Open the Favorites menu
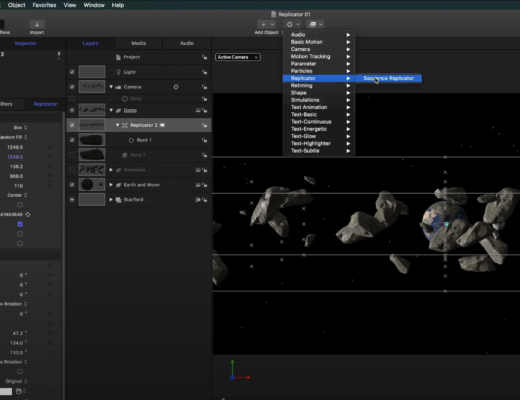 [x=44, y=5]
